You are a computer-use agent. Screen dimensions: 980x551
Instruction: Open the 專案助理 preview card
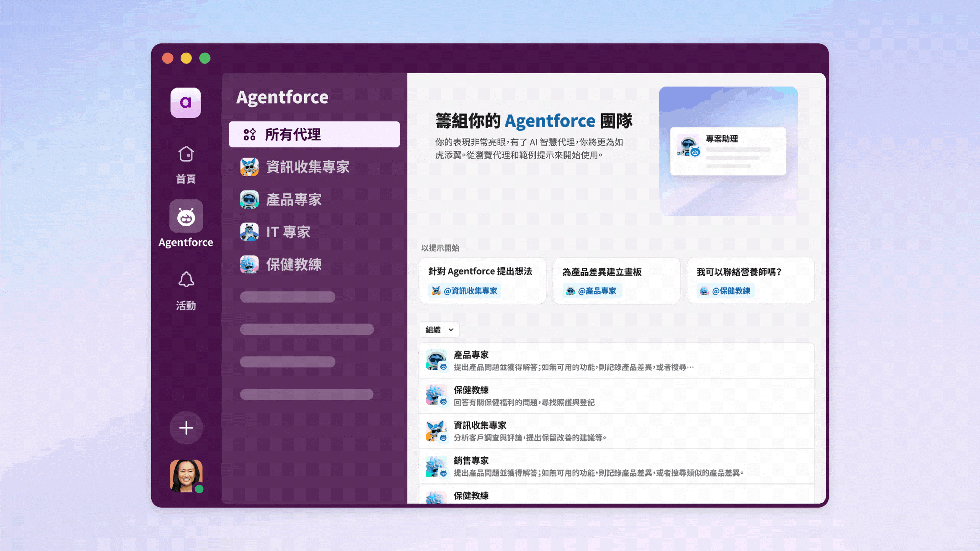(x=728, y=151)
